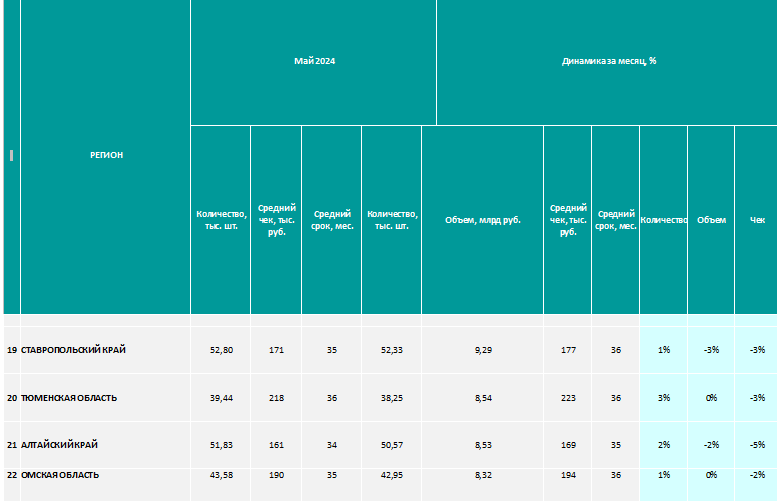
Task: Click the АЛТАЙСКИЙ КРАЙ region cell
Action: point(105,445)
